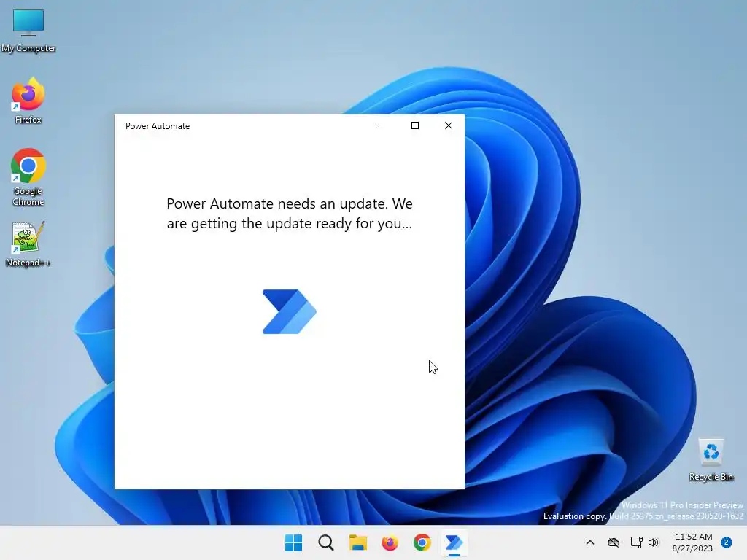Open the volume speaker tray icon
Screen dimensions: 747x560
(654, 542)
